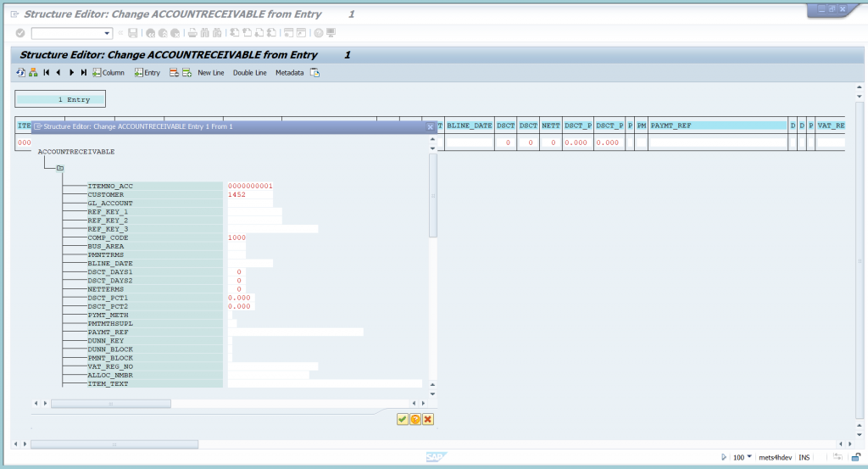Click the lock icon in status bar
This screenshot has width=868, height=469.
pyautogui.click(x=856, y=457)
